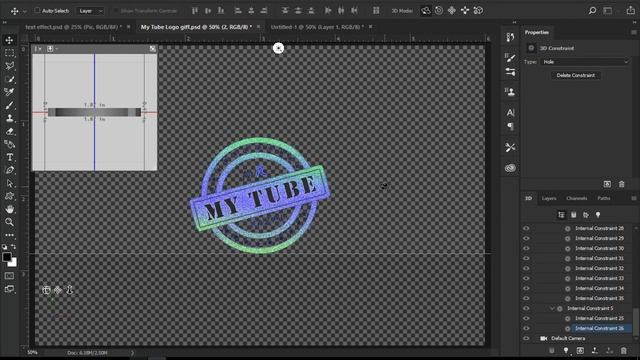
Task: Select the Lasso tool
Action: coord(9,66)
